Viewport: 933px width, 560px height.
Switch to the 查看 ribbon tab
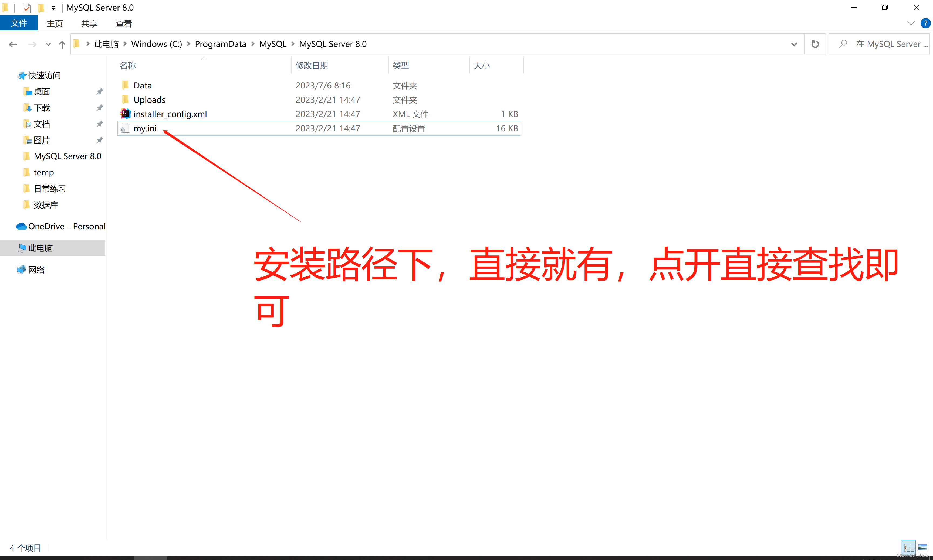point(123,23)
